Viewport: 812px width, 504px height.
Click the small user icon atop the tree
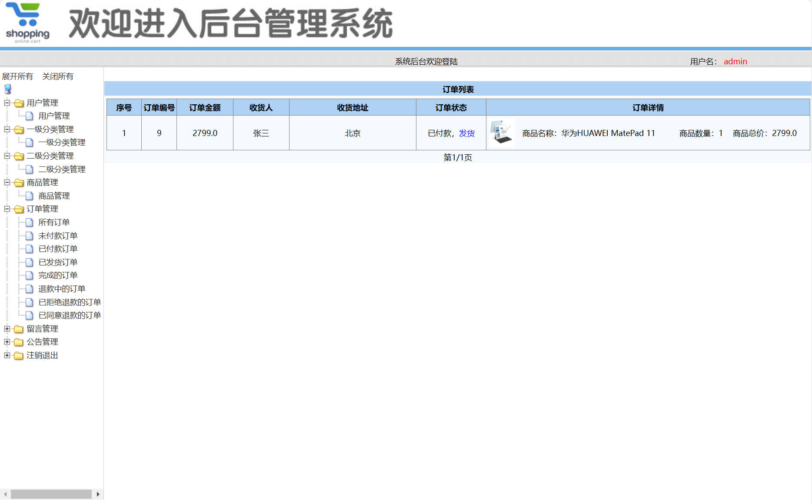click(7, 89)
